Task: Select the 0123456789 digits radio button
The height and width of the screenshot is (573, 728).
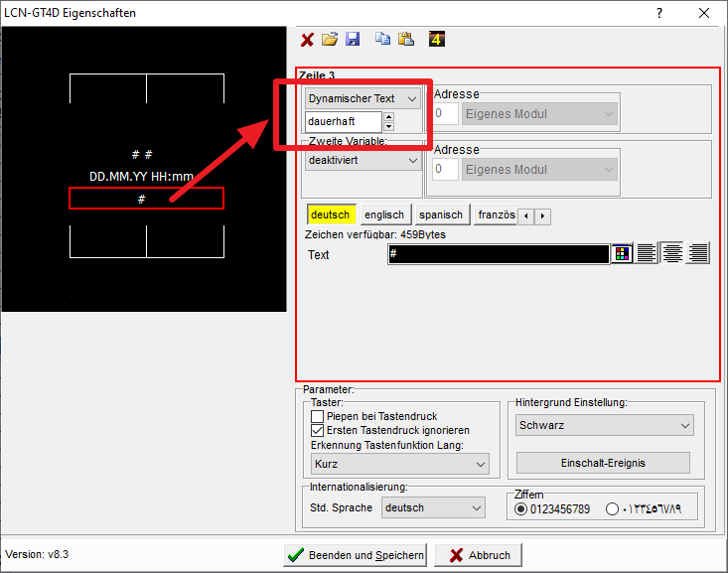Action: pos(520,509)
